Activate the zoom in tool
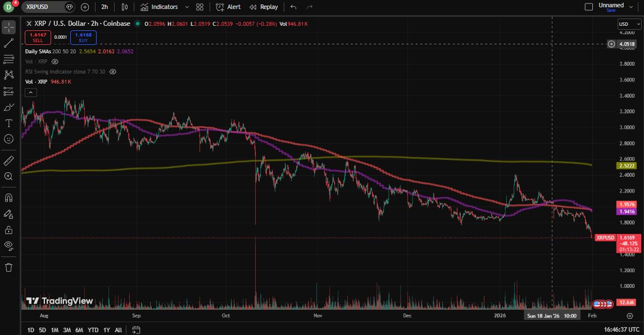Screen dimensions: 644x335 coord(8,176)
